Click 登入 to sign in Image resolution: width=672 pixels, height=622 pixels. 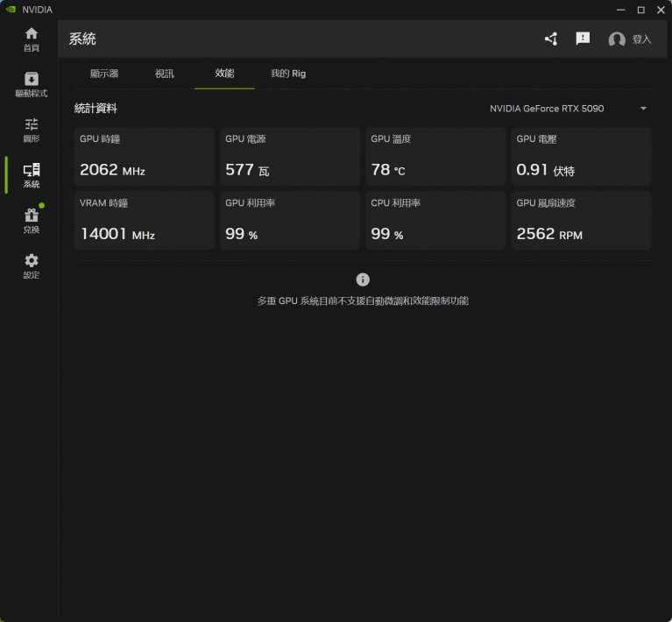pos(631,39)
